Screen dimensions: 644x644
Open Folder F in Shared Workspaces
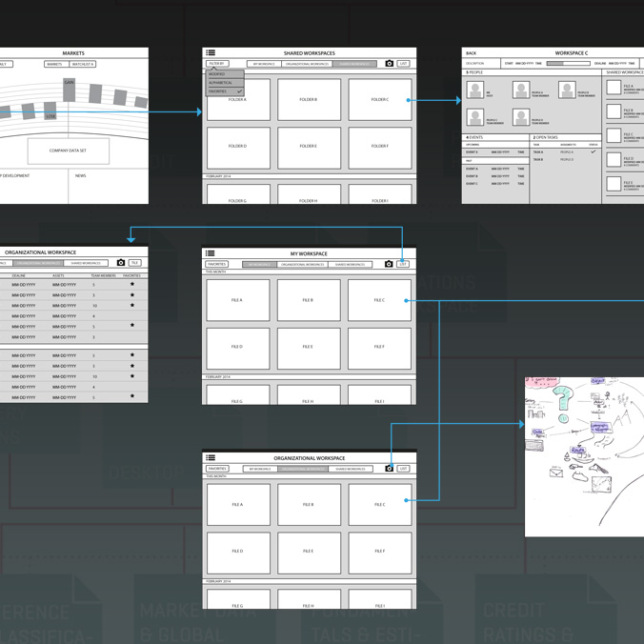coord(380,148)
